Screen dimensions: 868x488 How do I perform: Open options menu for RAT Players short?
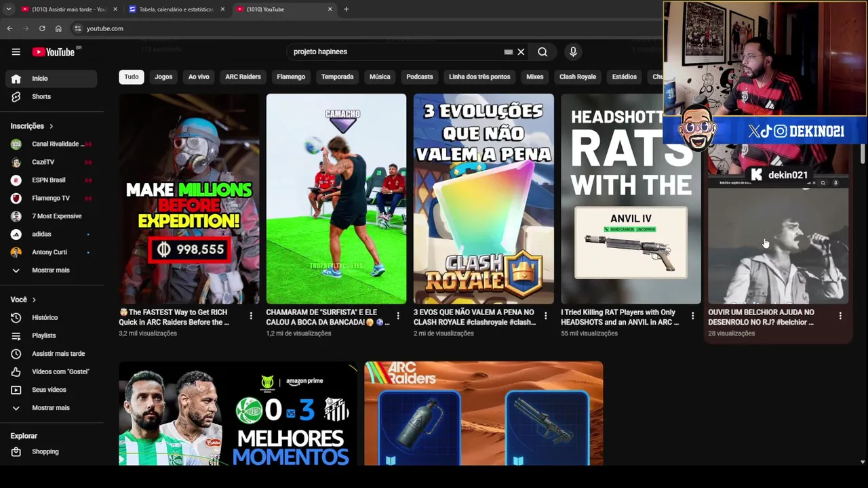pos(692,316)
